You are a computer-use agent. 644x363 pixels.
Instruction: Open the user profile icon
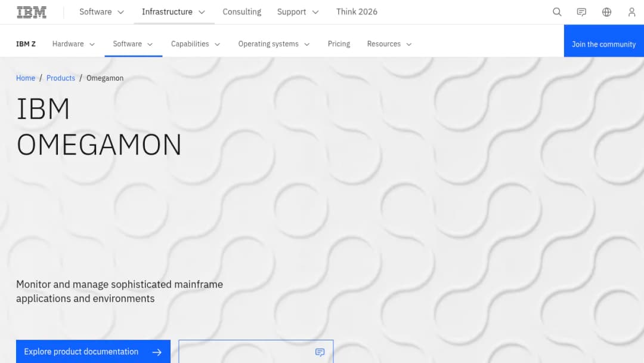pos(631,12)
